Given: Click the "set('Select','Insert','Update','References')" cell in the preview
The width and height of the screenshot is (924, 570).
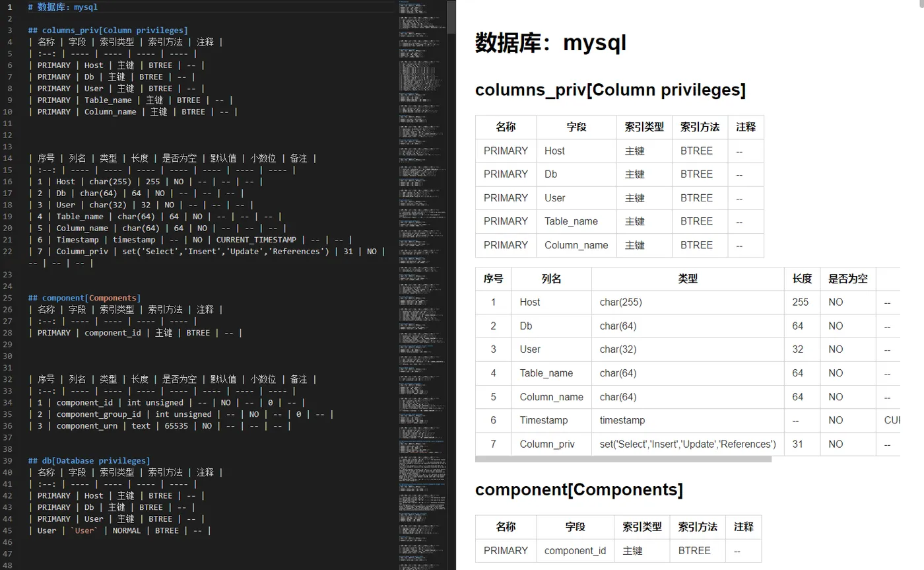Looking at the screenshot, I should click(x=688, y=444).
